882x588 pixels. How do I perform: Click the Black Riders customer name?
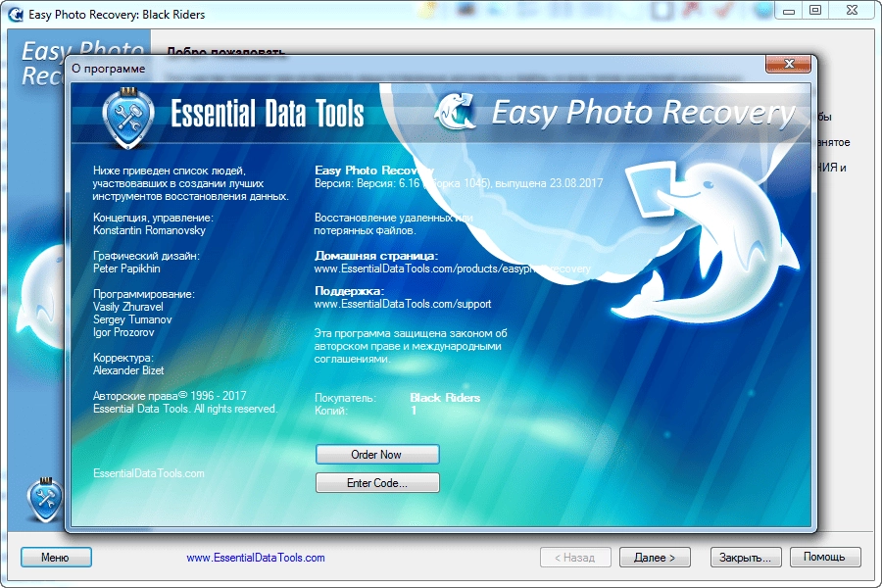pos(445,398)
